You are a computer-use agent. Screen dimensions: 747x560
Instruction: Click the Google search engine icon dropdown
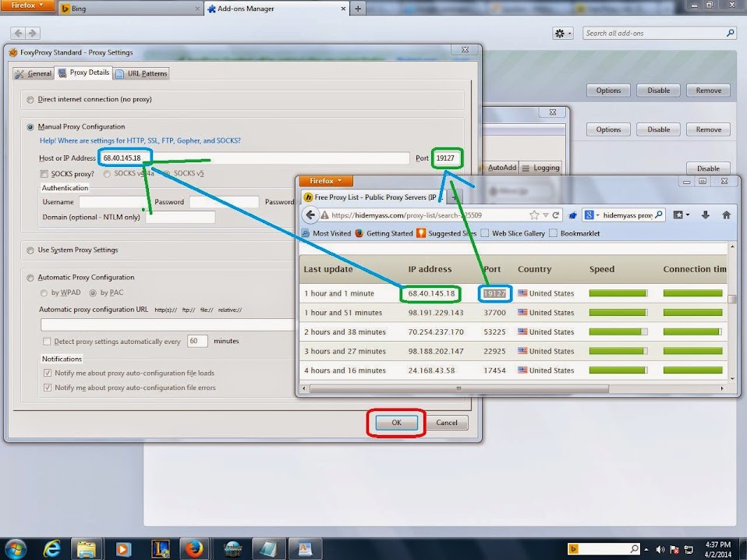(x=591, y=215)
